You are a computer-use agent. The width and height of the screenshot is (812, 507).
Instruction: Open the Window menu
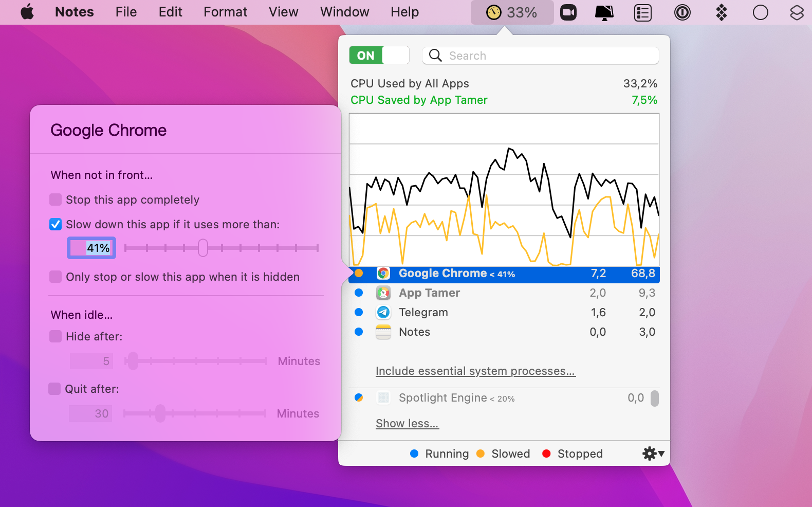345,12
